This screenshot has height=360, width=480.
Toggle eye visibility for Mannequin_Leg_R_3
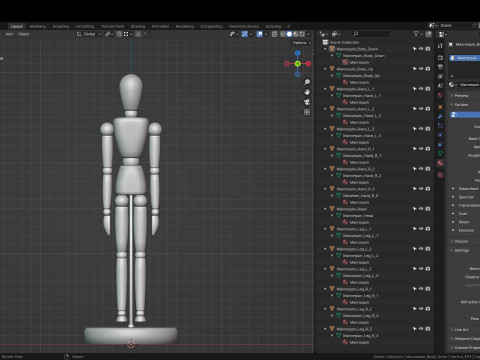tap(421, 329)
